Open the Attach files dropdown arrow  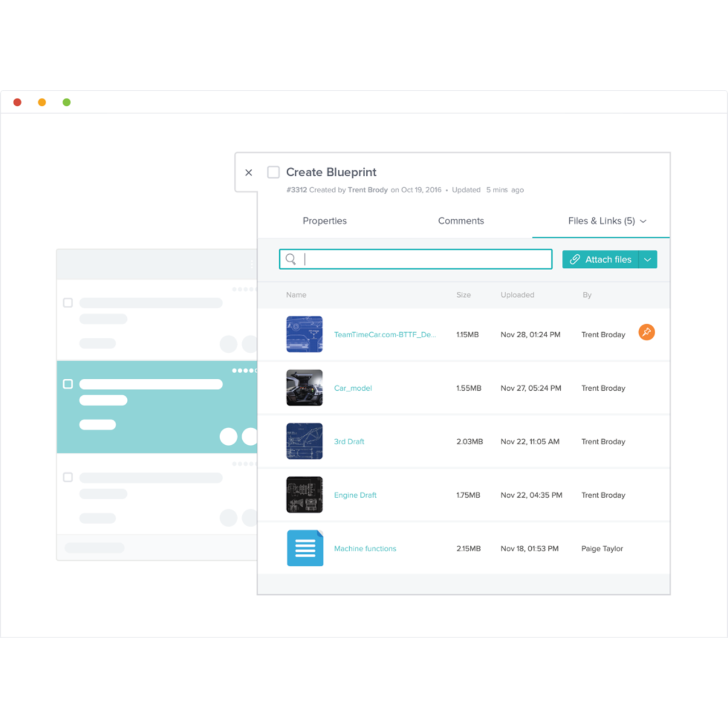click(648, 259)
